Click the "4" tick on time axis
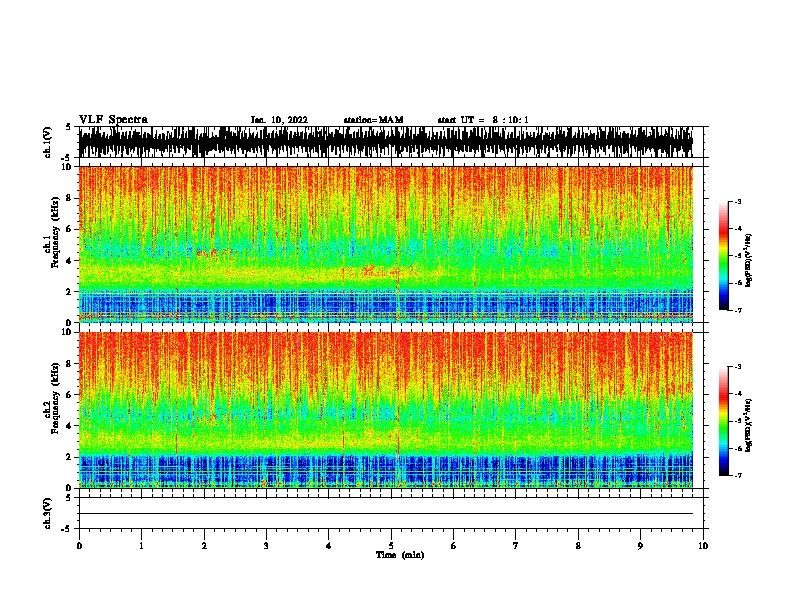This screenshot has height=612, width=792. coord(329,546)
